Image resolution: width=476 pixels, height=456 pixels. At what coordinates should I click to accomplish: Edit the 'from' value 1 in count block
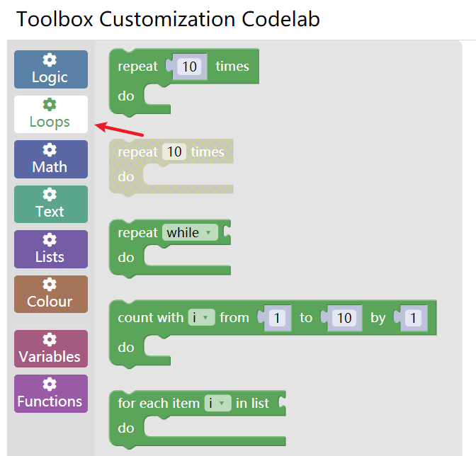pyautogui.click(x=278, y=318)
